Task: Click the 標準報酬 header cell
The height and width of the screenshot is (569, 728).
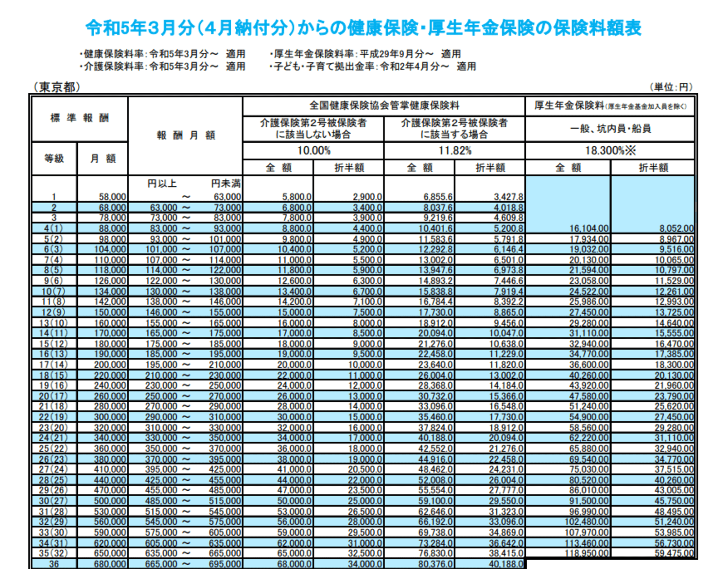Action: coord(79,118)
